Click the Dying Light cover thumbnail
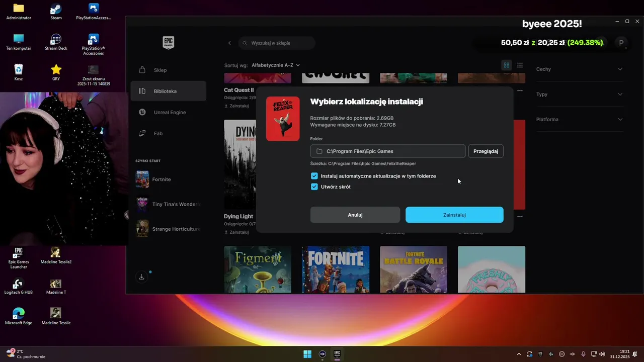This screenshot has height=362, width=644. [240, 164]
